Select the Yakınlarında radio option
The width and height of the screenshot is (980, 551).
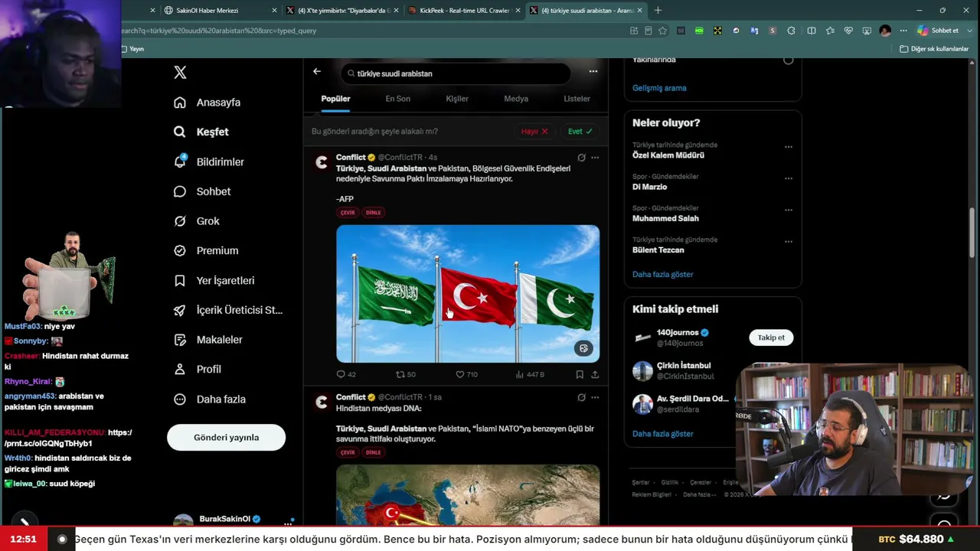pos(788,60)
